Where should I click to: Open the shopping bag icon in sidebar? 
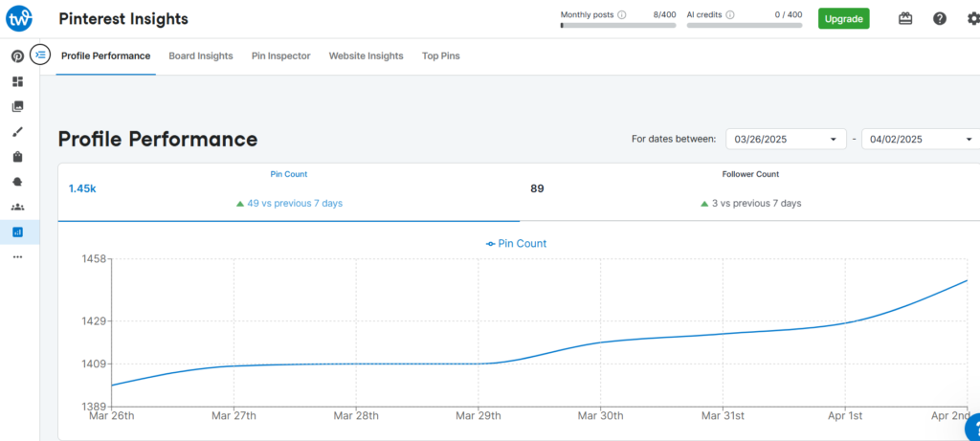(x=17, y=157)
